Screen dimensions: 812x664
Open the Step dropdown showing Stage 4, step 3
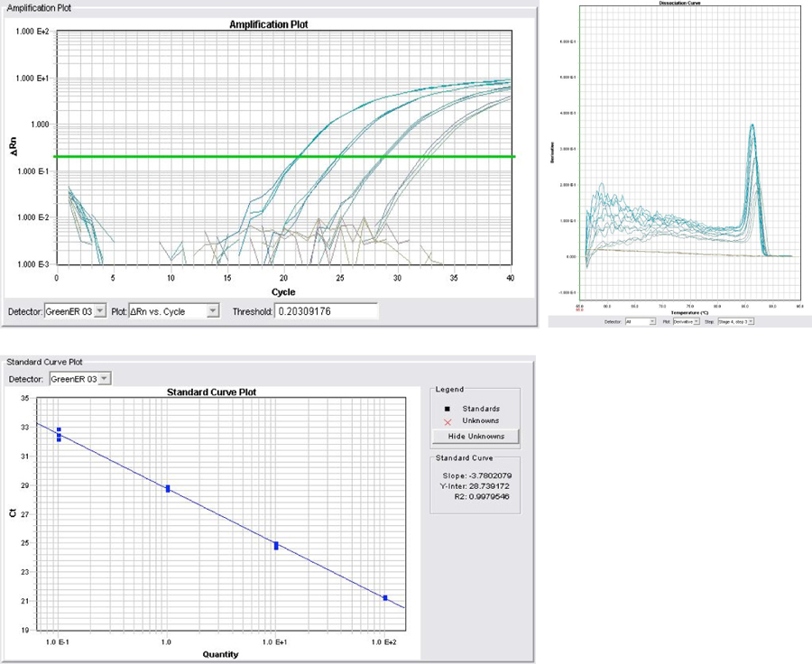pos(742,319)
